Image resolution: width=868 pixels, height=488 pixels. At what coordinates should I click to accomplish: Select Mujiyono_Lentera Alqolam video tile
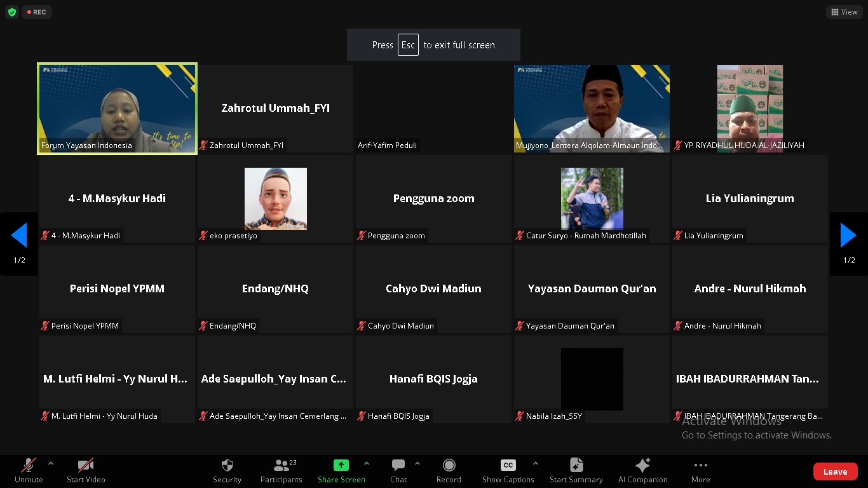coord(592,108)
